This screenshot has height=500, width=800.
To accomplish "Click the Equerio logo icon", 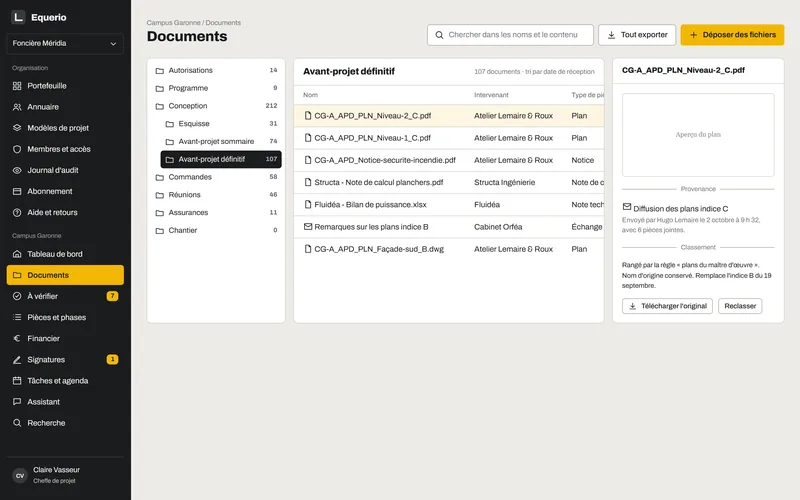I will click(18, 17).
